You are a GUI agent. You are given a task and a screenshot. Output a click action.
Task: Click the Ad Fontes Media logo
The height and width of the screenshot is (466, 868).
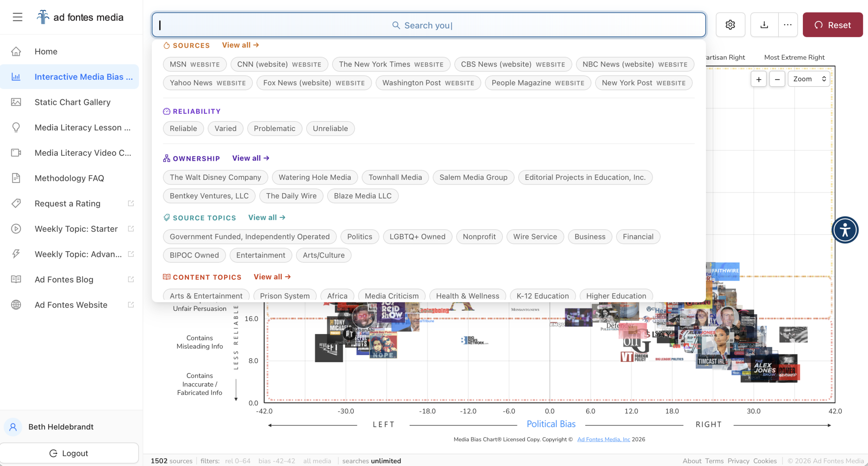[80, 17]
